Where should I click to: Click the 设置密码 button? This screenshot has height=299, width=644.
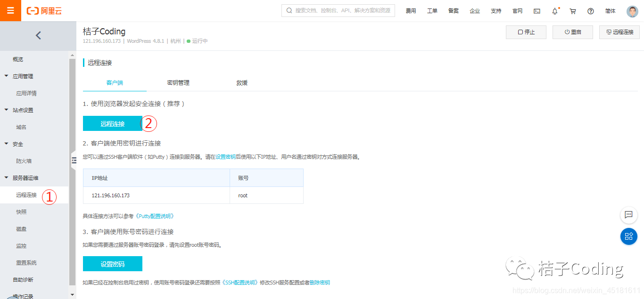point(112,263)
